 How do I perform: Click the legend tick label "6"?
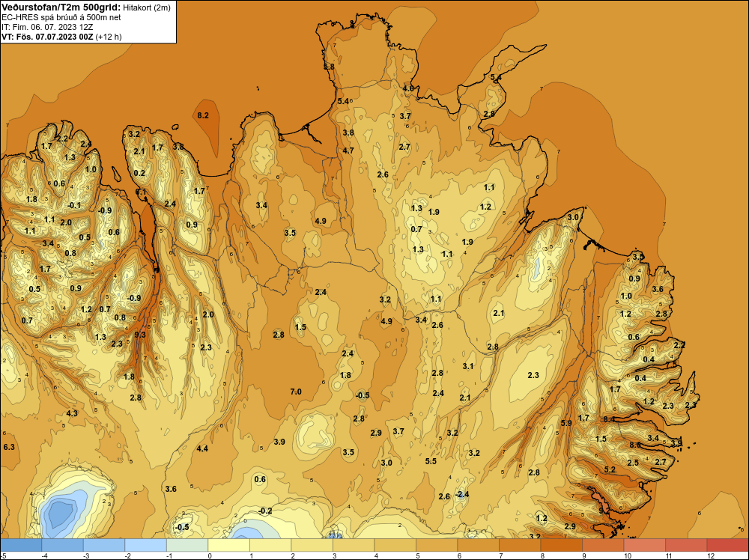[461, 556]
